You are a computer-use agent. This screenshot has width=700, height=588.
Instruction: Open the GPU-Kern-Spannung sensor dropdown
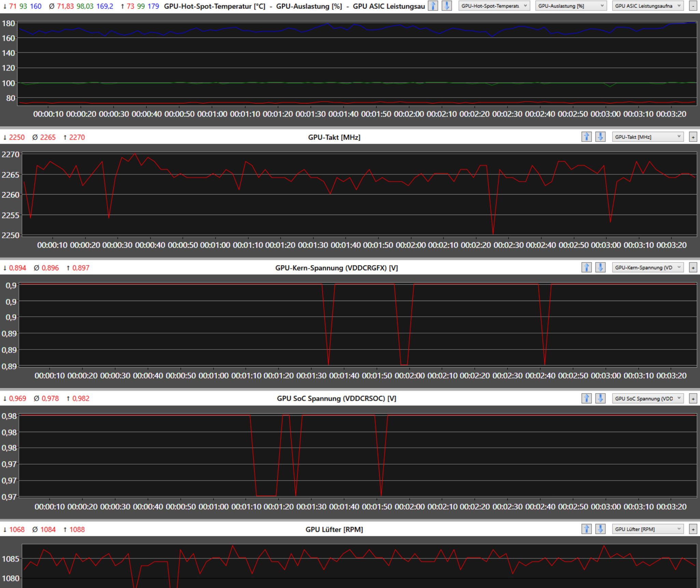pyautogui.click(x=648, y=268)
